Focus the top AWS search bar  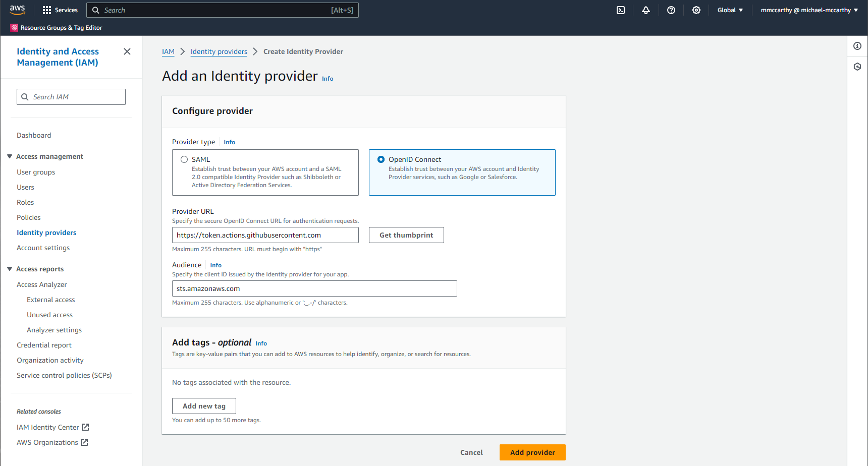click(x=223, y=10)
